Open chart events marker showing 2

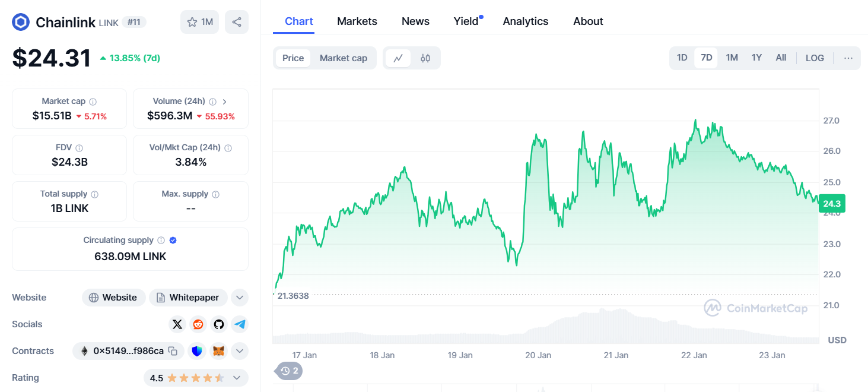coord(289,371)
